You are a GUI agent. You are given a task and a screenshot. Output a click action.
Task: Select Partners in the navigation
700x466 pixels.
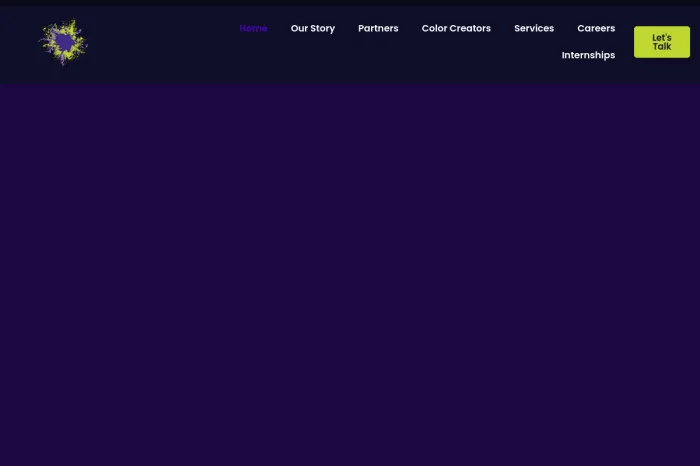tap(378, 28)
